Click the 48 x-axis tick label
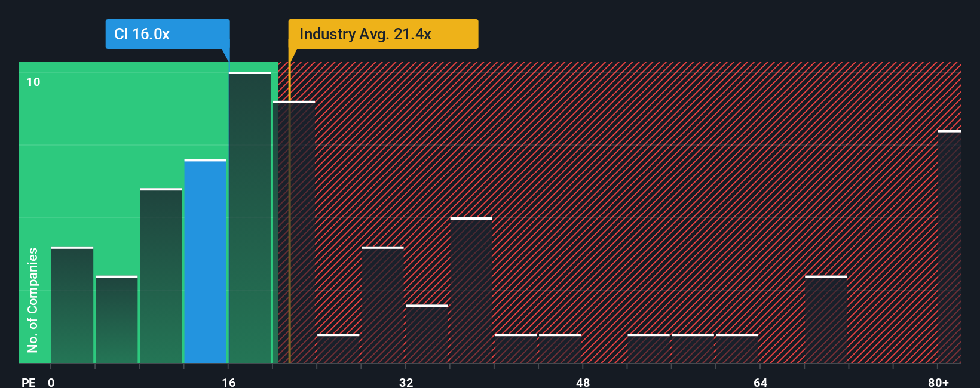The width and height of the screenshot is (980, 388). (x=583, y=382)
